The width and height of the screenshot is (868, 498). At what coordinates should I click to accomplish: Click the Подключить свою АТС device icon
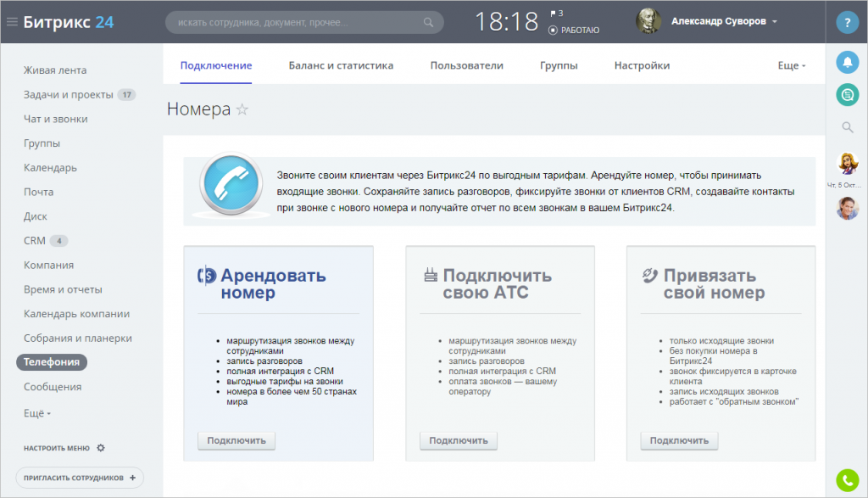click(430, 274)
